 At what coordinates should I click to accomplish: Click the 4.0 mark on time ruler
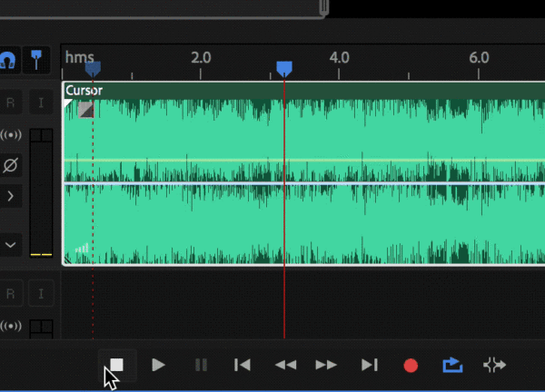pyautogui.click(x=339, y=58)
